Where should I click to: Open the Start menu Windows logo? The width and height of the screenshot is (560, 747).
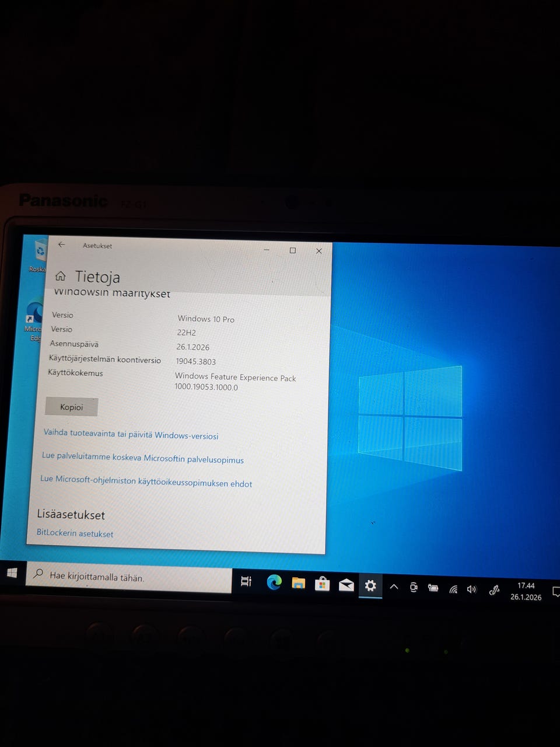click(x=12, y=573)
